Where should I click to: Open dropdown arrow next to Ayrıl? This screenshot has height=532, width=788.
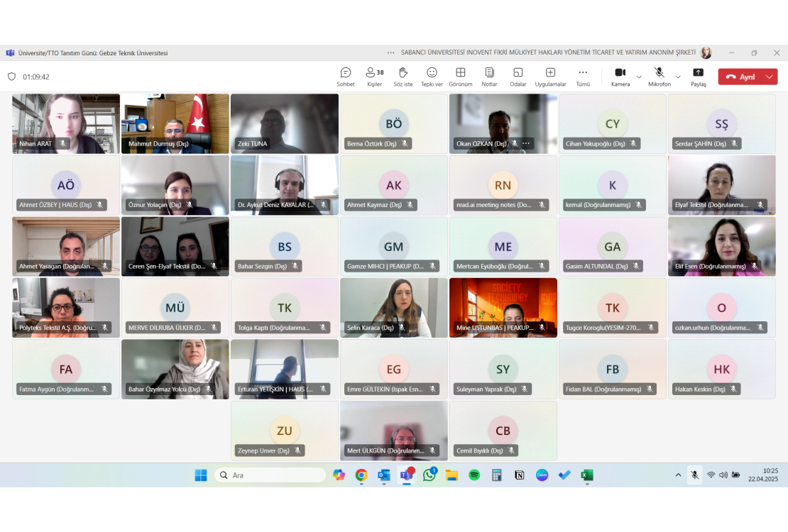click(x=770, y=77)
